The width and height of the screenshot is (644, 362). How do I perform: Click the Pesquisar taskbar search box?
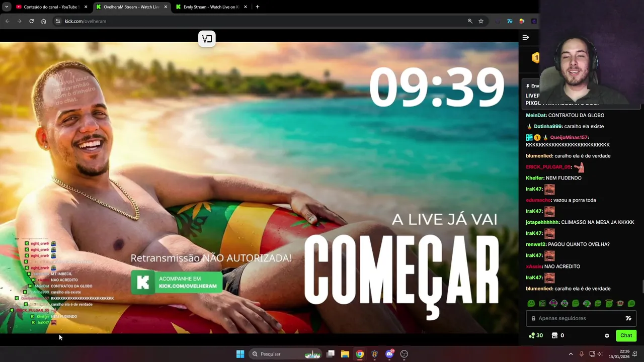286,354
